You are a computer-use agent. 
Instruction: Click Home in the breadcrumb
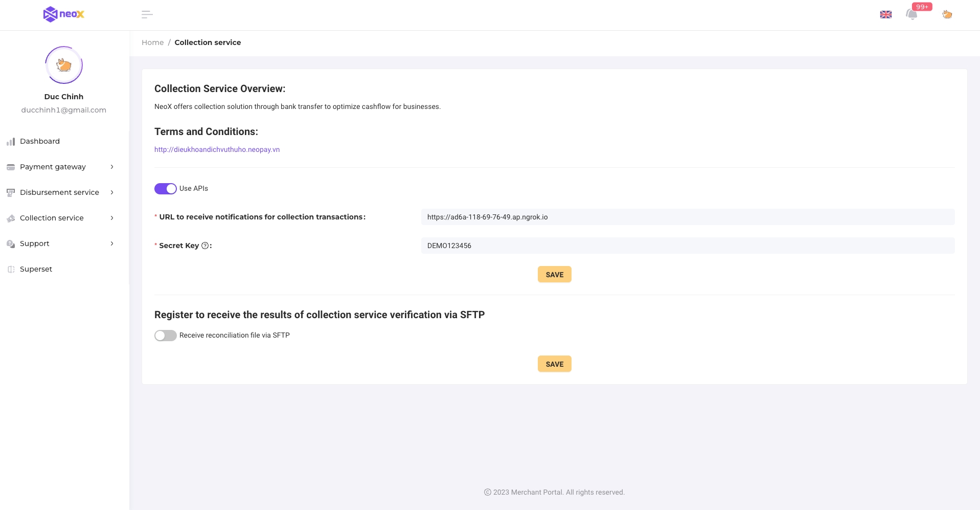(x=152, y=42)
